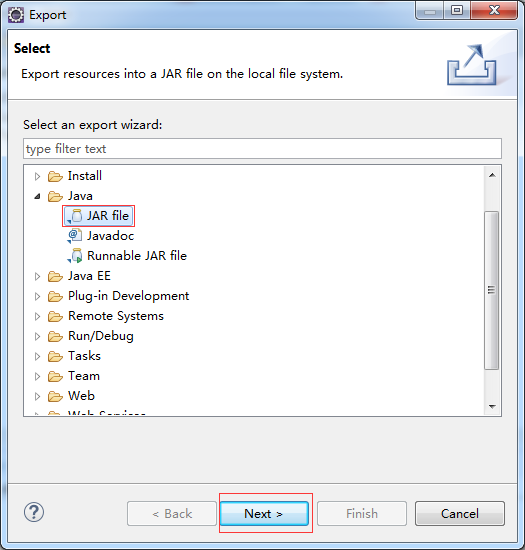525x550 pixels.
Task: Go forward with the Next button
Action: pos(264,514)
